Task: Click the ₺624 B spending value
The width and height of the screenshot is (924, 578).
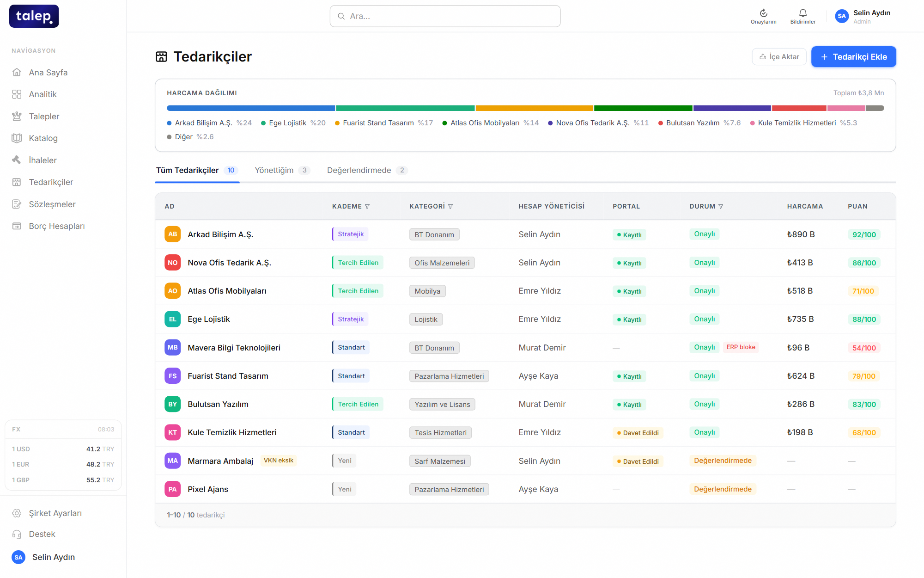Action: click(x=801, y=376)
